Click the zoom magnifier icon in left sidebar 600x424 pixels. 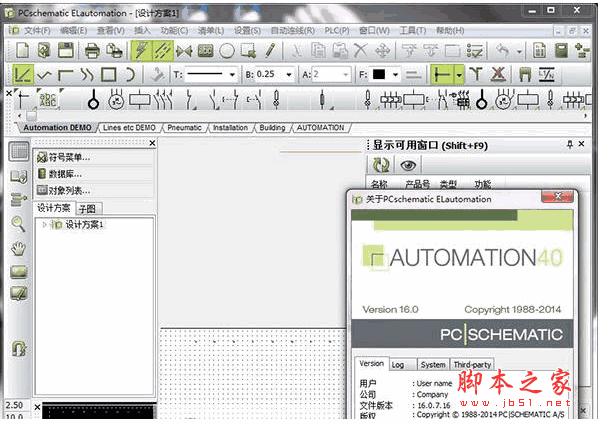point(18,223)
